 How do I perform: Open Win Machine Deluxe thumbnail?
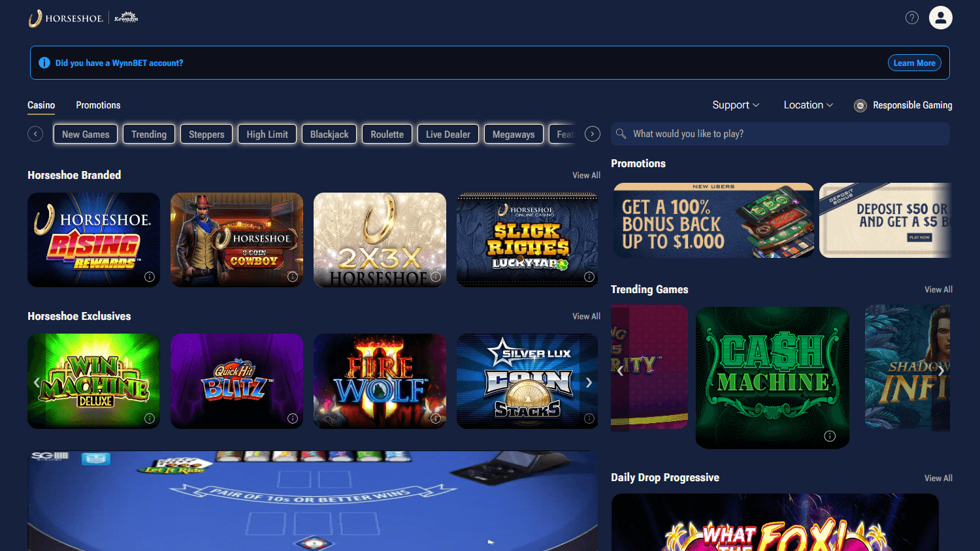[x=93, y=381]
